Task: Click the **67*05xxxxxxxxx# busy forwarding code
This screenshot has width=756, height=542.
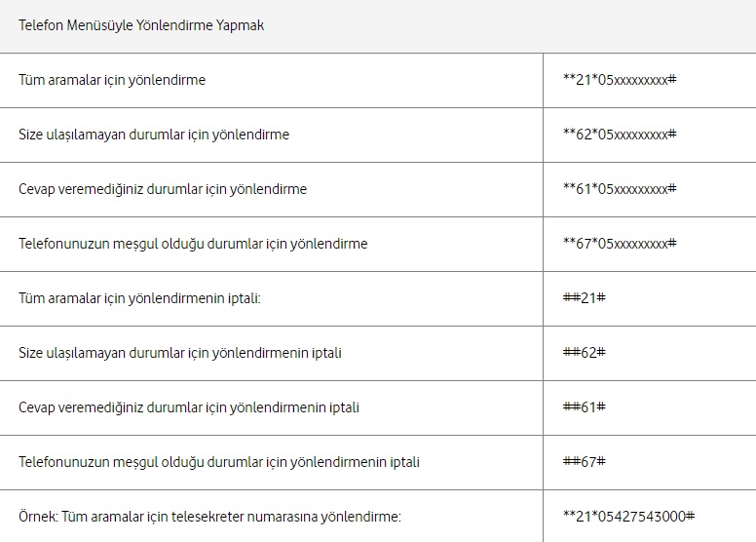Action: tap(620, 244)
